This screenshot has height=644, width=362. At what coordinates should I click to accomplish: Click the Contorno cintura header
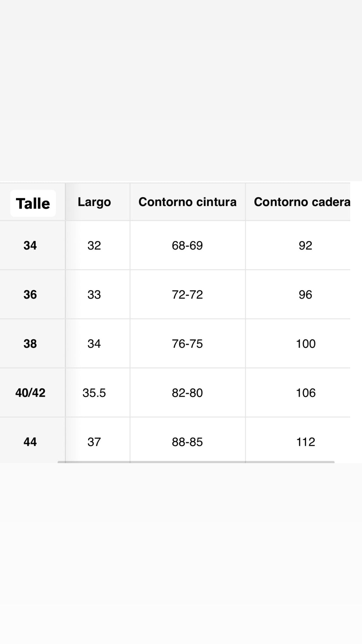point(187,202)
